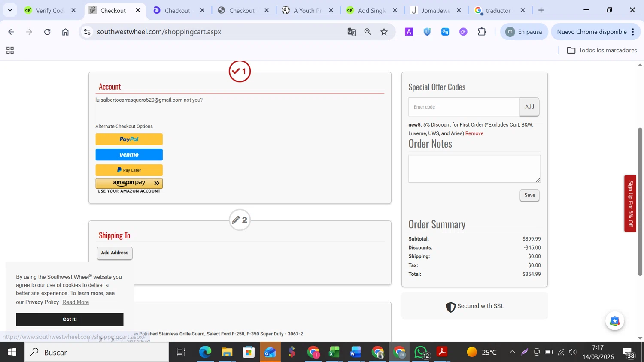
Task: Dismiss the cookie notice with Got it!
Action: coord(70,320)
